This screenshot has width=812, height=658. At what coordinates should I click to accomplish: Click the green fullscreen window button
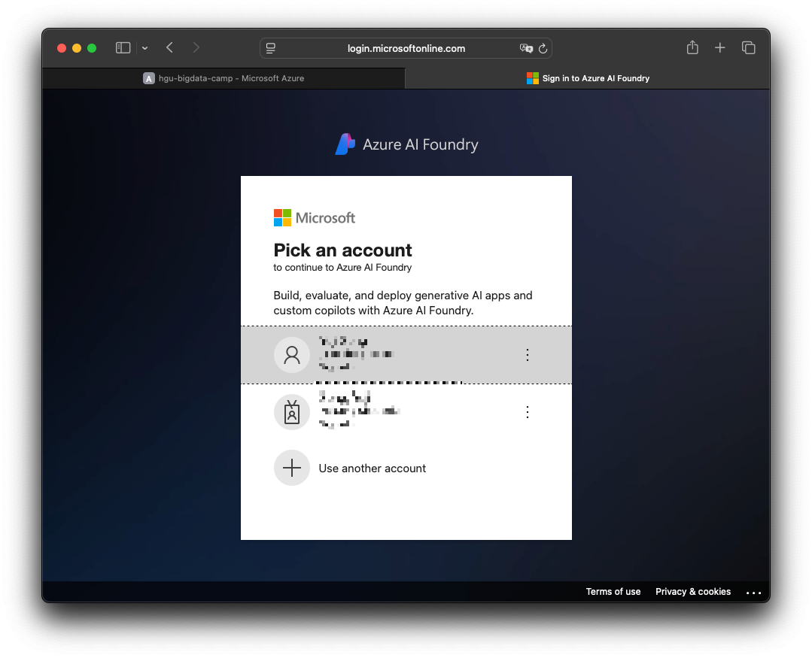(x=92, y=48)
